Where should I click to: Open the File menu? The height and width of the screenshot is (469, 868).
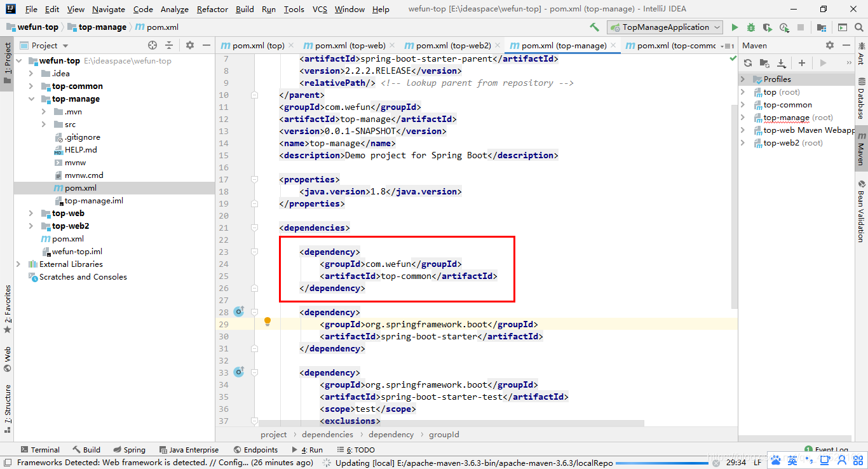31,10
